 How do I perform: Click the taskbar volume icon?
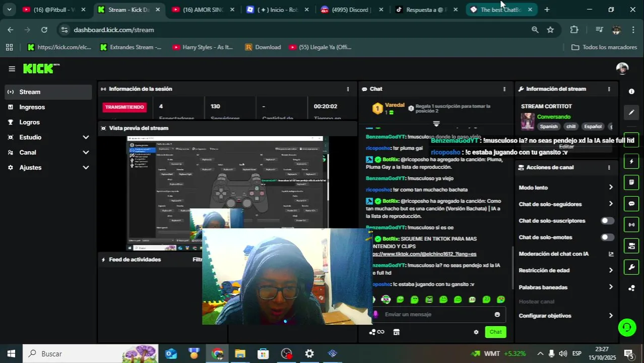click(x=563, y=353)
